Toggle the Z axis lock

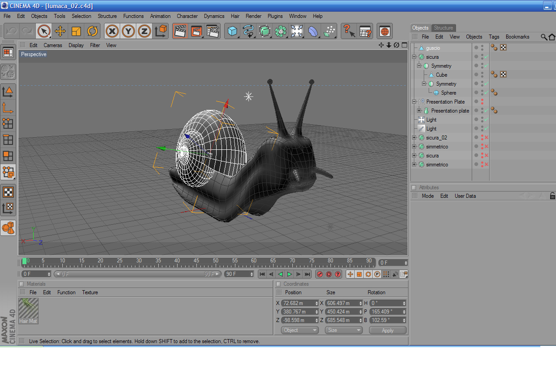point(144,31)
